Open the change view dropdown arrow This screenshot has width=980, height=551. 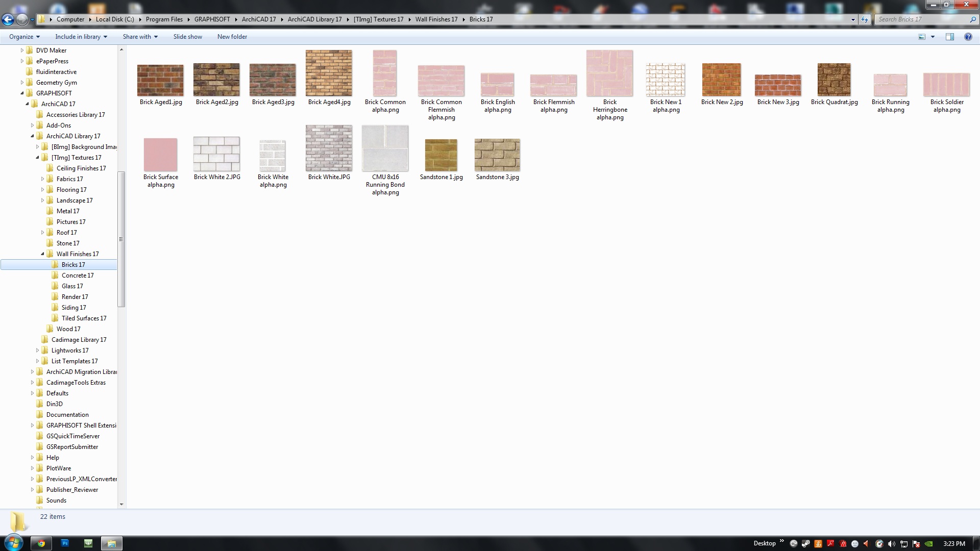point(933,37)
